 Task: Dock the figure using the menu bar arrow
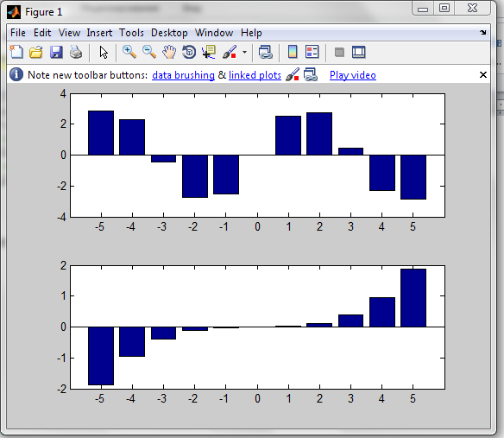pyautogui.click(x=482, y=32)
